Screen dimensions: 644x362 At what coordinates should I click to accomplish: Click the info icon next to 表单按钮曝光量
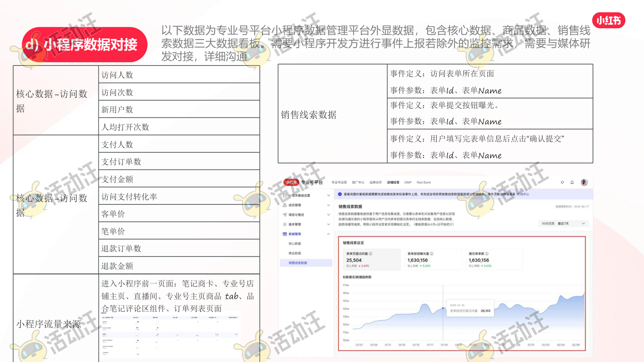pyautogui.click(x=432, y=254)
